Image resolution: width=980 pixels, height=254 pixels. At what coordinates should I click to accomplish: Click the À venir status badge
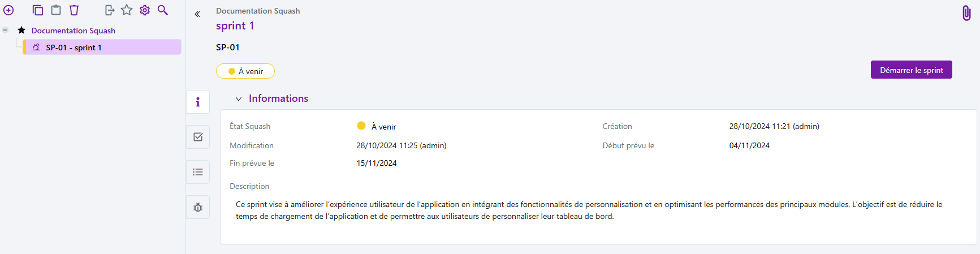pyautogui.click(x=245, y=71)
